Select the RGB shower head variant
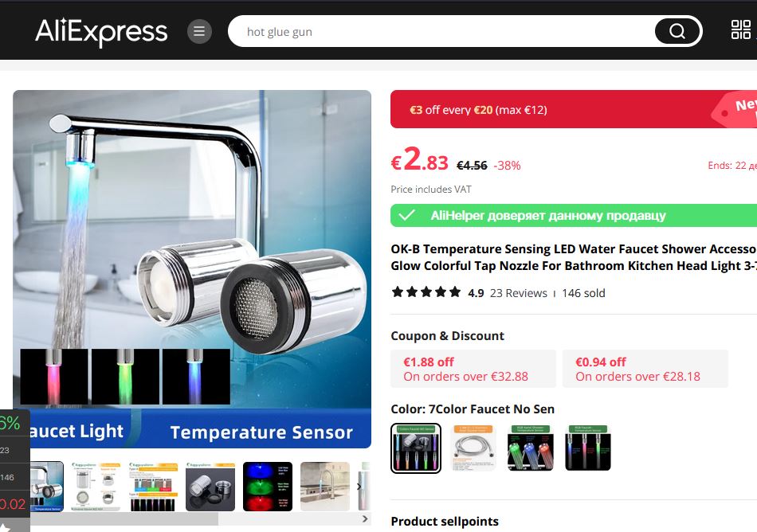Viewport: 757px width, 532px height. (x=531, y=448)
